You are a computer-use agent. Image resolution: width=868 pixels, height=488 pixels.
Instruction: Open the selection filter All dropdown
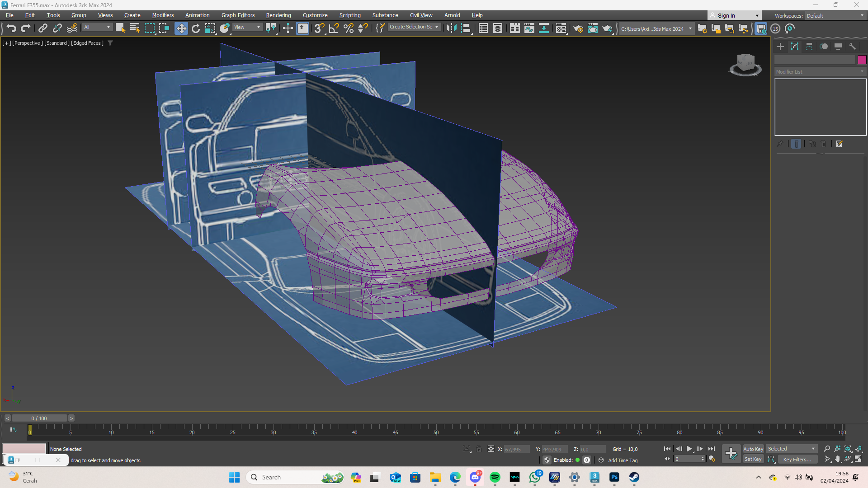tap(97, 28)
